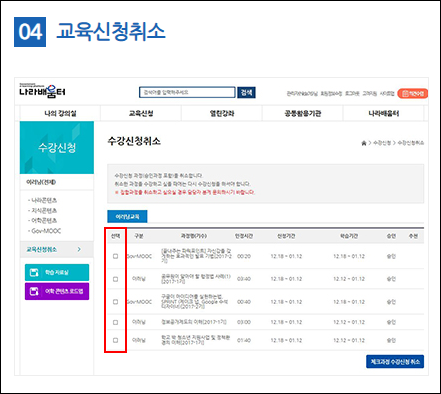Image resolution: width=441 pixels, height=394 pixels.
Task: Check the 이러닝 course row with 01:40
Action: (115, 340)
